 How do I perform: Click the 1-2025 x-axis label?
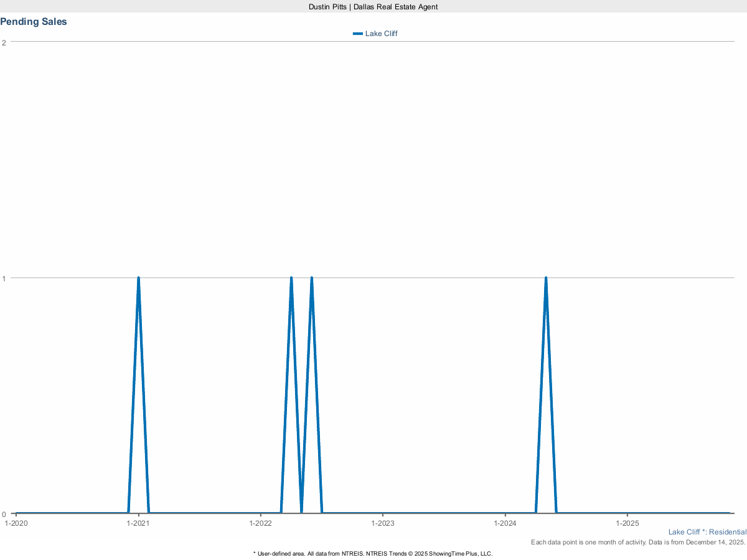pos(627,523)
